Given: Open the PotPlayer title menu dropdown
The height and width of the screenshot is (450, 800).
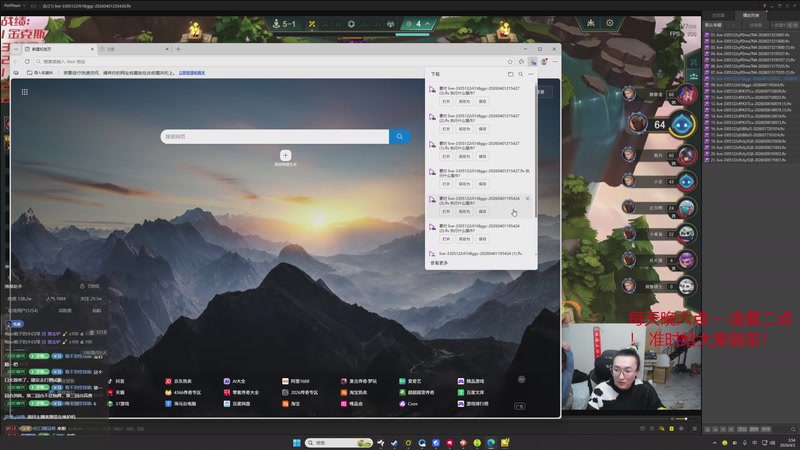Looking at the screenshot, I should [x=13, y=6].
